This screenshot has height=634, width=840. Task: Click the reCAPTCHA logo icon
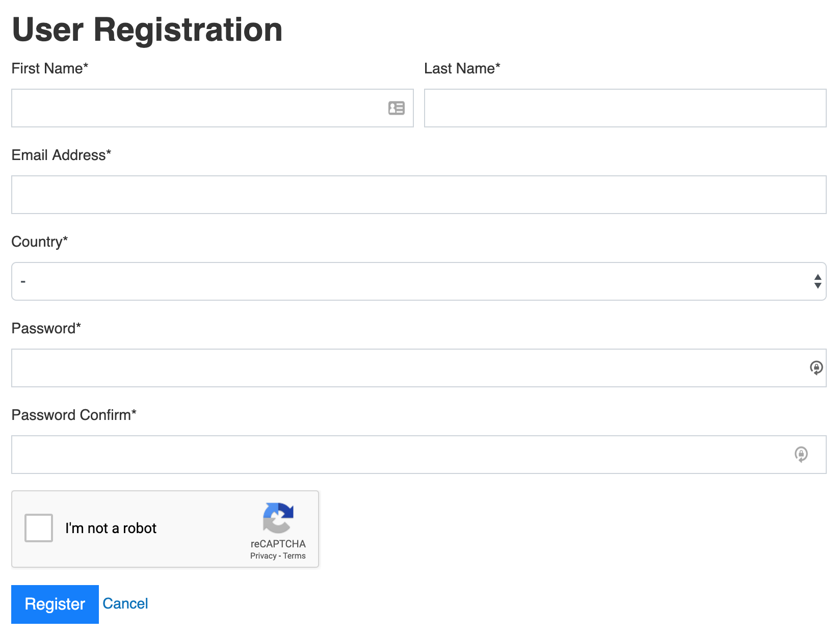coord(278,518)
